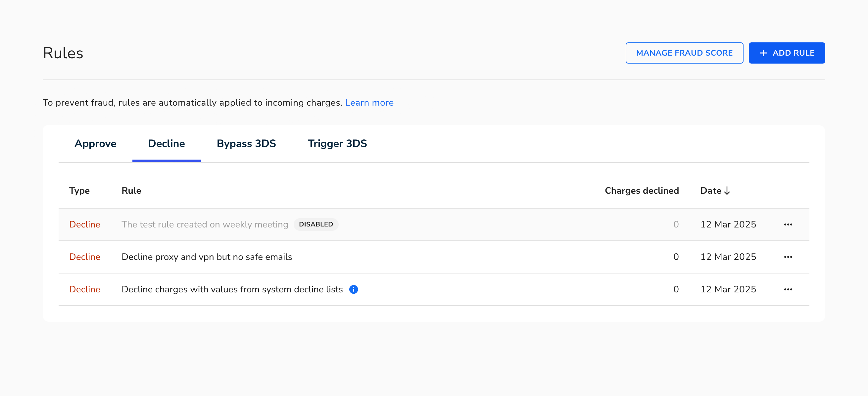
Task: Select the Decline tab
Action: [167, 144]
